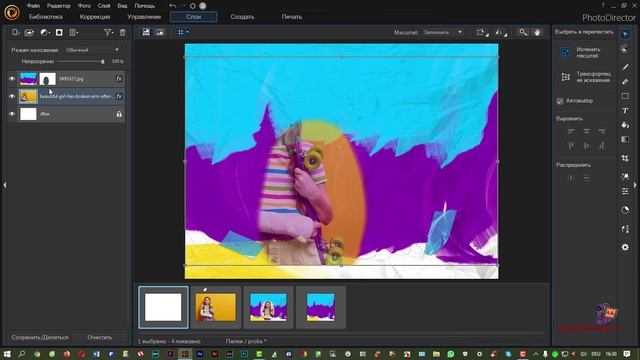640x360 pixels.
Task: Select the white blank thumbnail in filmstrip
Action: click(163, 307)
